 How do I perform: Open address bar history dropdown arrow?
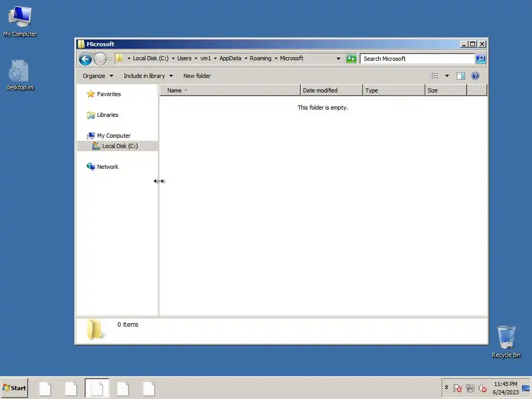click(338, 59)
